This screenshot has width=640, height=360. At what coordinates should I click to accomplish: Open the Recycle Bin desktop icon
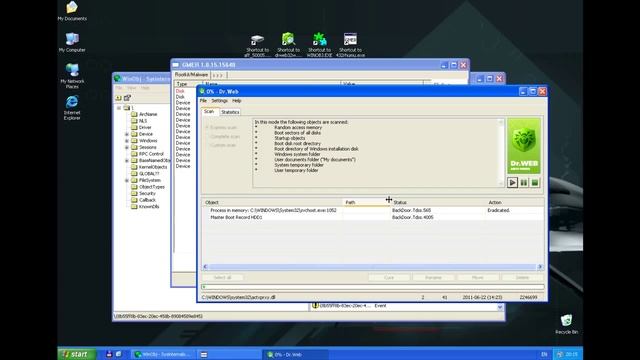(x=567, y=324)
